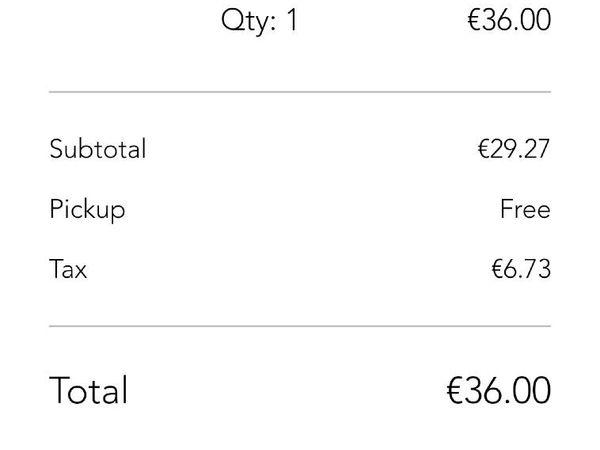
Task: Click the total amount €36.00 beside Total
Action: (498, 390)
